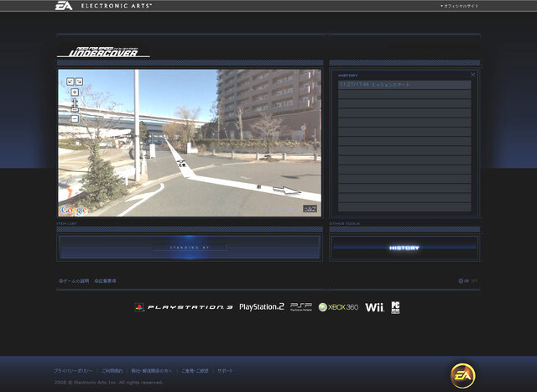This screenshot has width=537, height=392.
Task: Rotate street view right with arrow button
Action: (x=79, y=81)
